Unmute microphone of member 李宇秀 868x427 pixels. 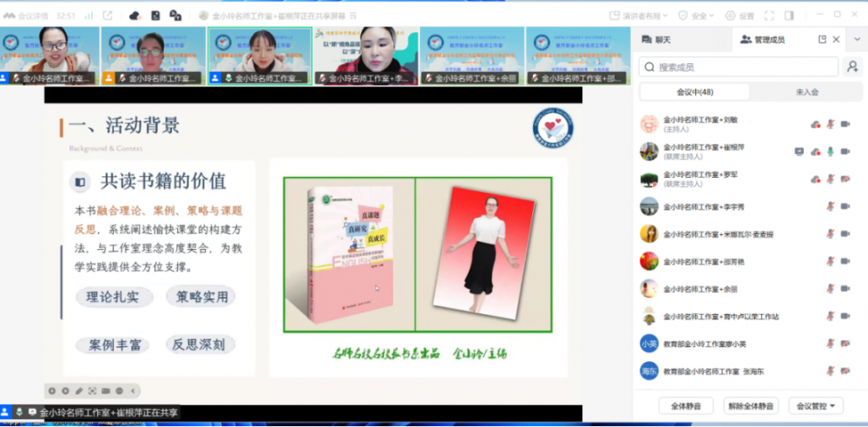830,207
